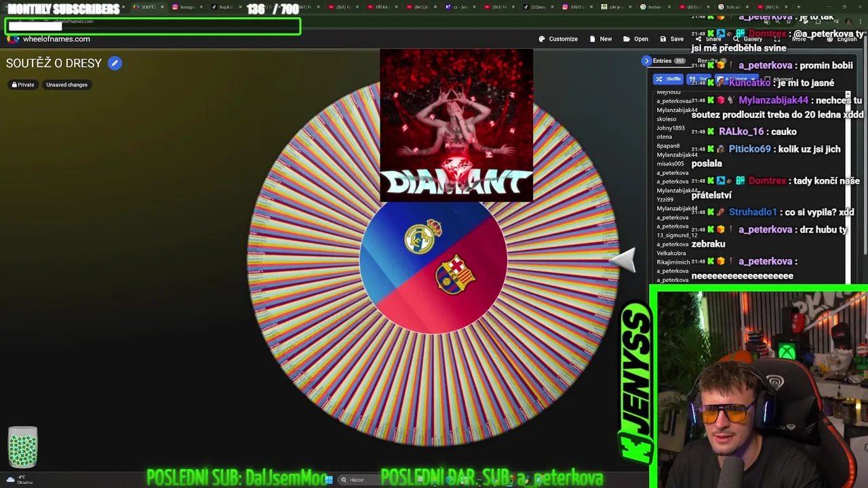Spin the wheel by clicking its center image
This screenshot has height=488, width=868.
[x=433, y=261]
